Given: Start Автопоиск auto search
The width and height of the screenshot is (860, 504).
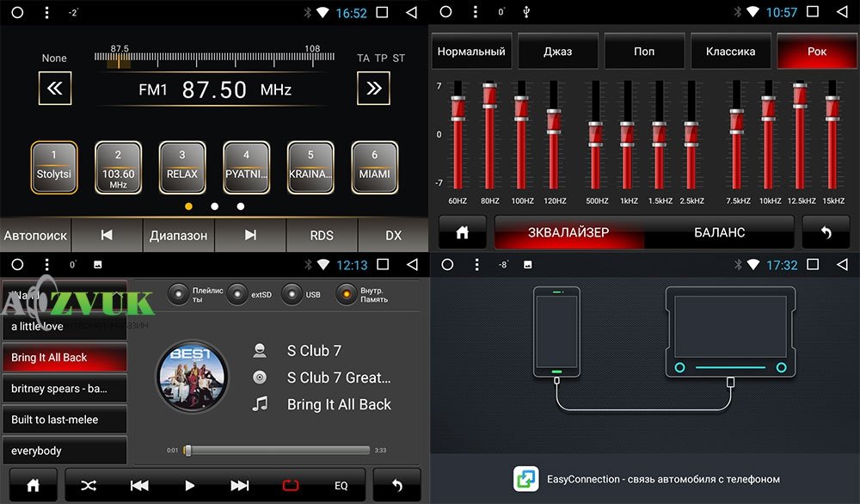Looking at the screenshot, I should pos(35,236).
